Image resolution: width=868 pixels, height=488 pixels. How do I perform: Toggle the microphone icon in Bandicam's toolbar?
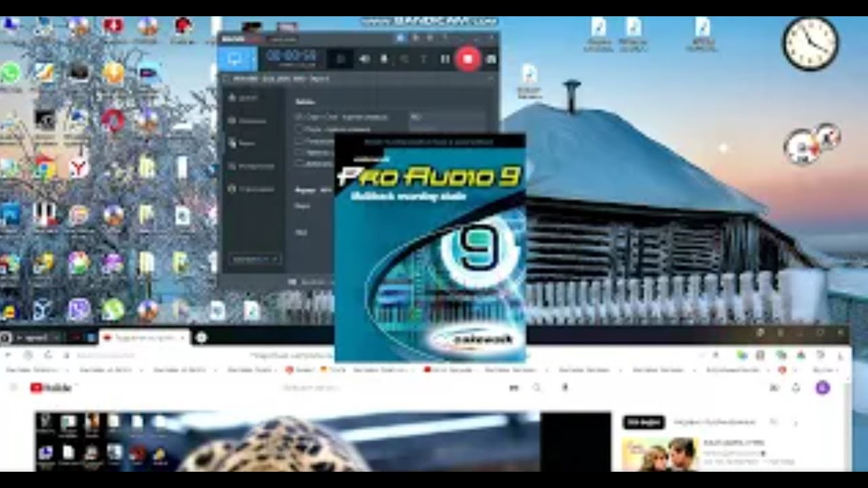click(383, 59)
